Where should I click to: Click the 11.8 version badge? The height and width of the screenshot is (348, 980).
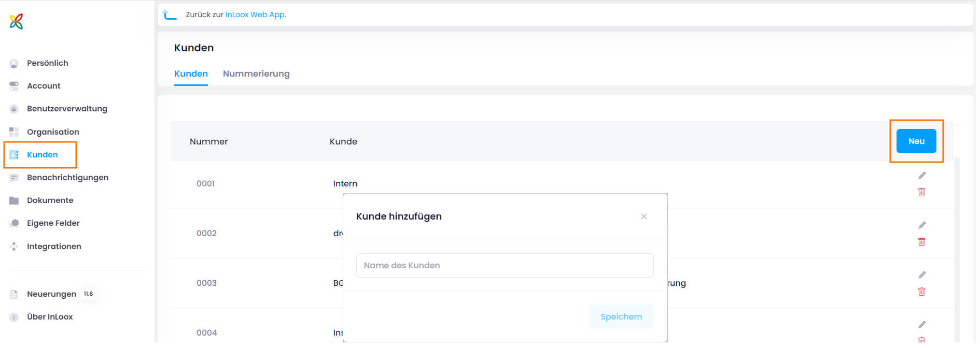coord(89,294)
